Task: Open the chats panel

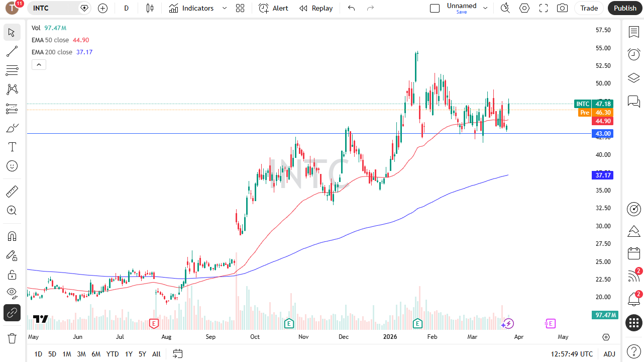Action: tap(634, 102)
